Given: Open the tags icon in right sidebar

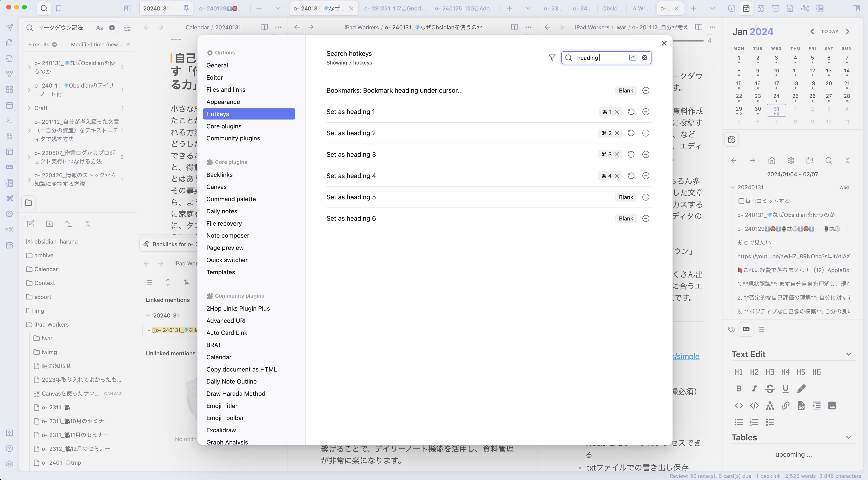Looking at the screenshot, I should point(731,329).
